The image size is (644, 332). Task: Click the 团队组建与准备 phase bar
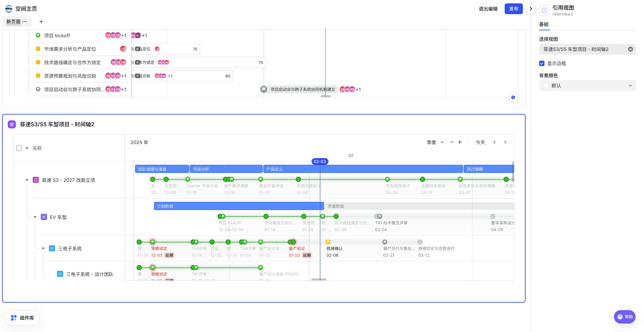162,169
